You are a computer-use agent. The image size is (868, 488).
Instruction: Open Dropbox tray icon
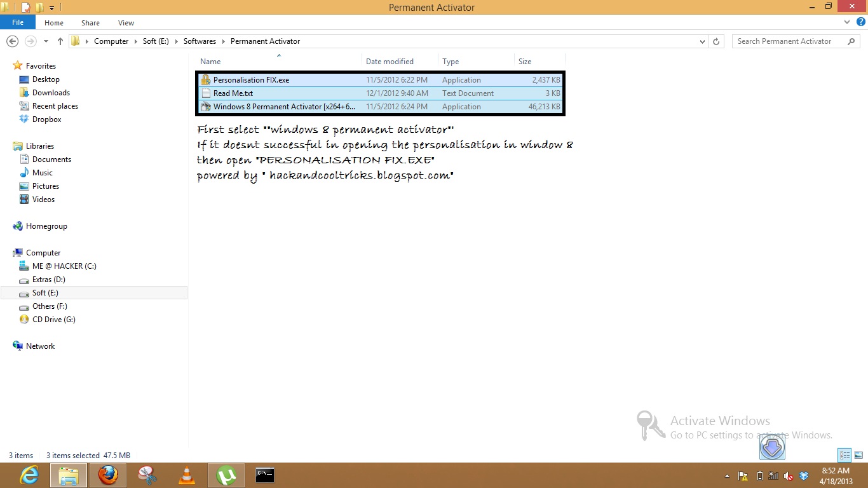click(804, 476)
